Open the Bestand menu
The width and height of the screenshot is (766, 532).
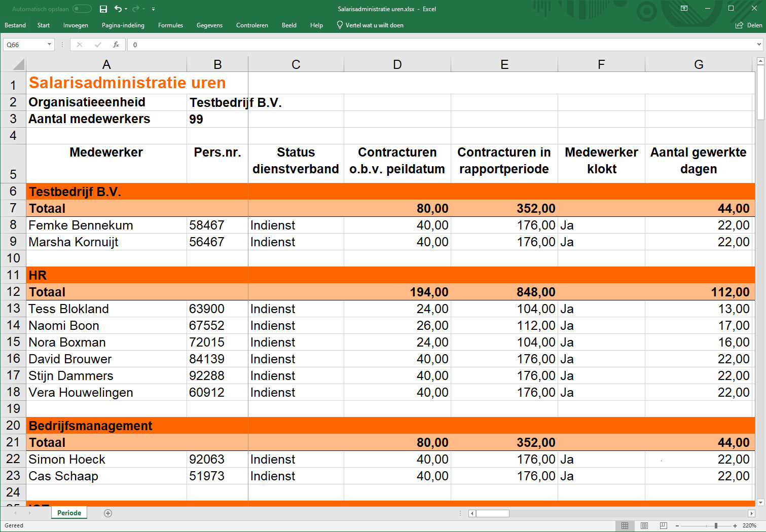tap(15, 25)
